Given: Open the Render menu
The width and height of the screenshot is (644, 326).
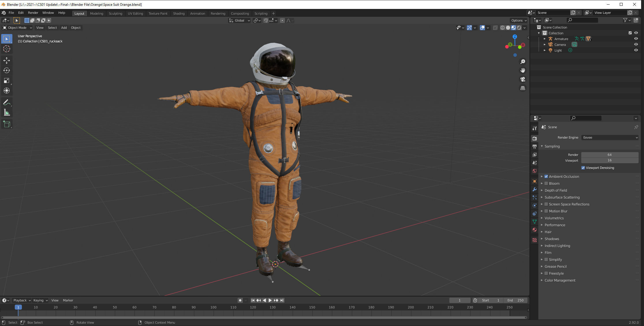Looking at the screenshot, I should [x=33, y=13].
